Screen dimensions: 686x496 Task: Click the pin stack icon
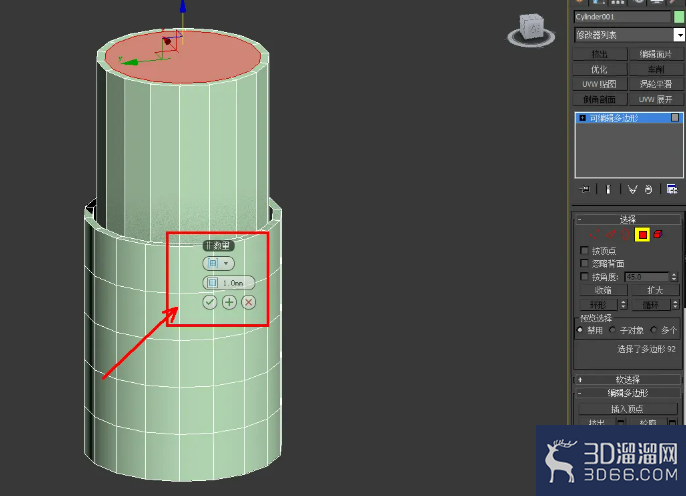tap(584, 189)
